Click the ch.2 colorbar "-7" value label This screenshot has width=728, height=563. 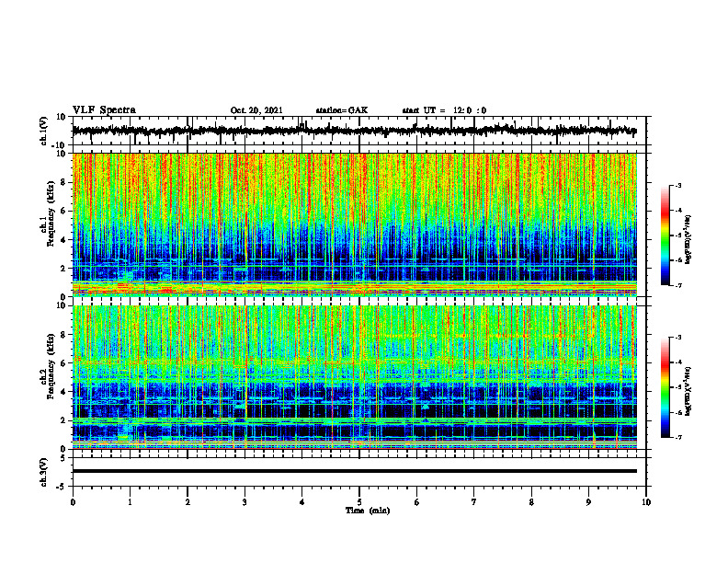678,437
